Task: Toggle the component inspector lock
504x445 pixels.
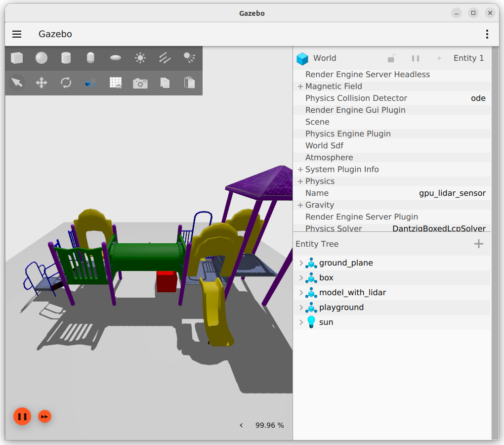Action: pyautogui.click(x=391, y=58)
